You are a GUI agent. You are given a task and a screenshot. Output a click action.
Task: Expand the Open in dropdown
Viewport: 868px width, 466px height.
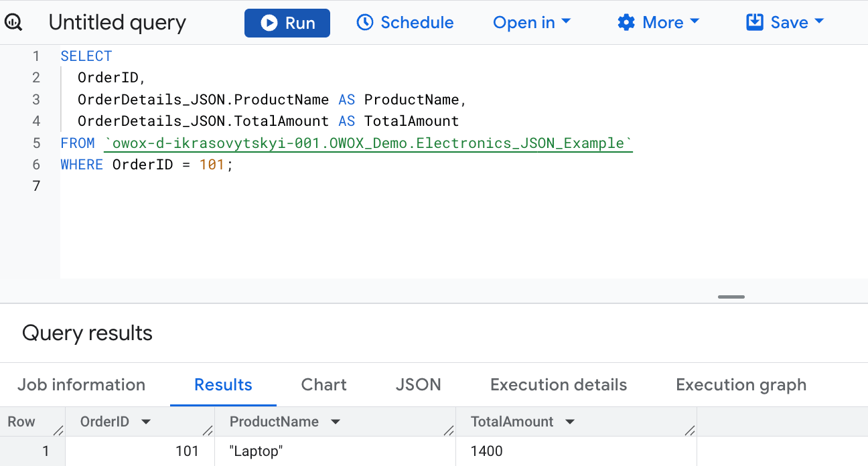pos(532,23)
